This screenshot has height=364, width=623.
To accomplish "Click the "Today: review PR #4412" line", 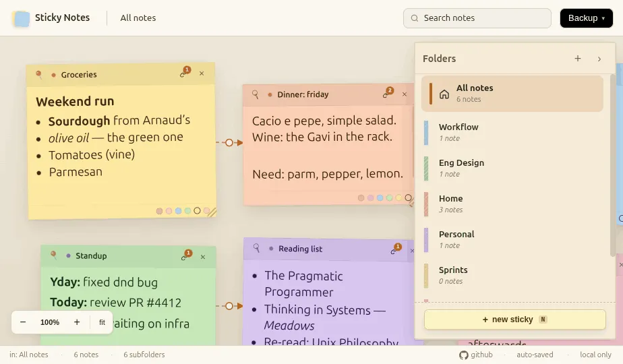I will click(x=115, y=303).
